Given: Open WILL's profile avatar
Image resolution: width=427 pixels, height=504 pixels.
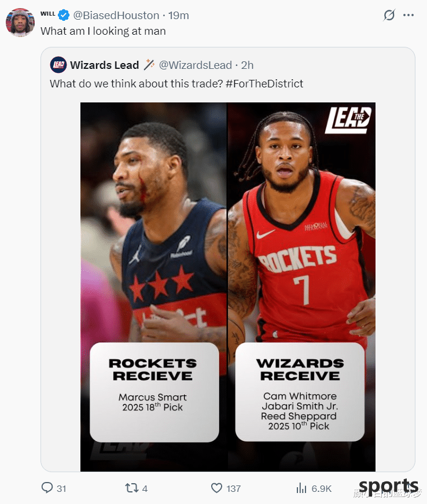Looking at the screenshot, I should [x=20, y=23].
